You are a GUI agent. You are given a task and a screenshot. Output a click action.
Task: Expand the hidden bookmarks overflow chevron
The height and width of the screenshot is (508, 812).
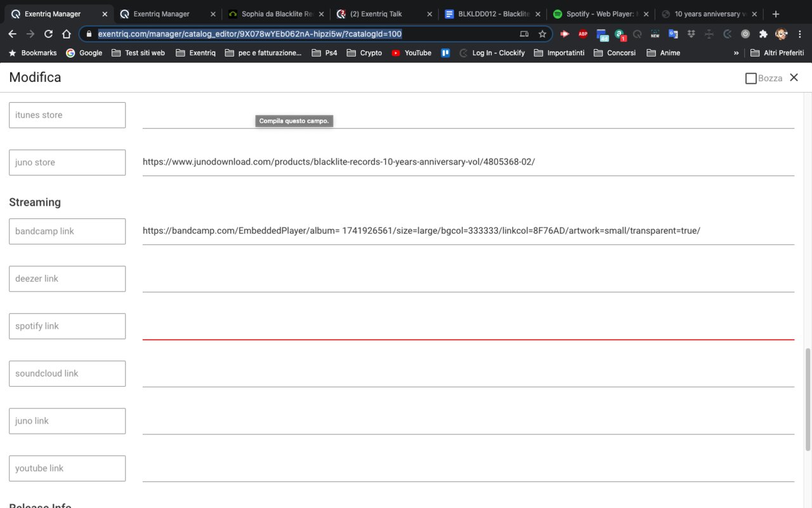click(x=736, y=53)
